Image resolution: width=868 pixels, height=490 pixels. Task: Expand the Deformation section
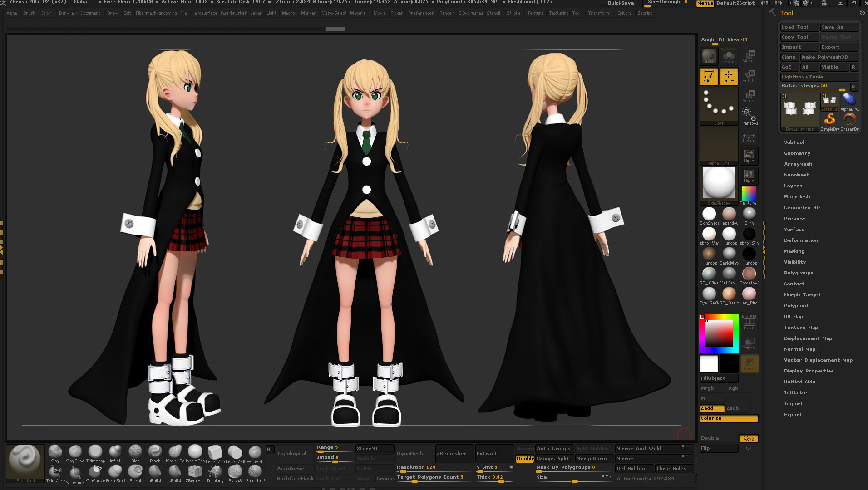coord(801,240)
